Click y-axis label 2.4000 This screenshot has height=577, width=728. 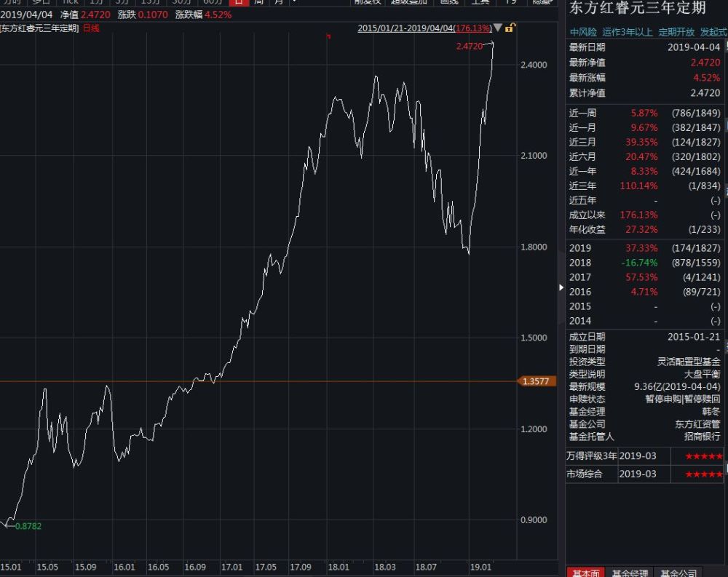point(534,65)
